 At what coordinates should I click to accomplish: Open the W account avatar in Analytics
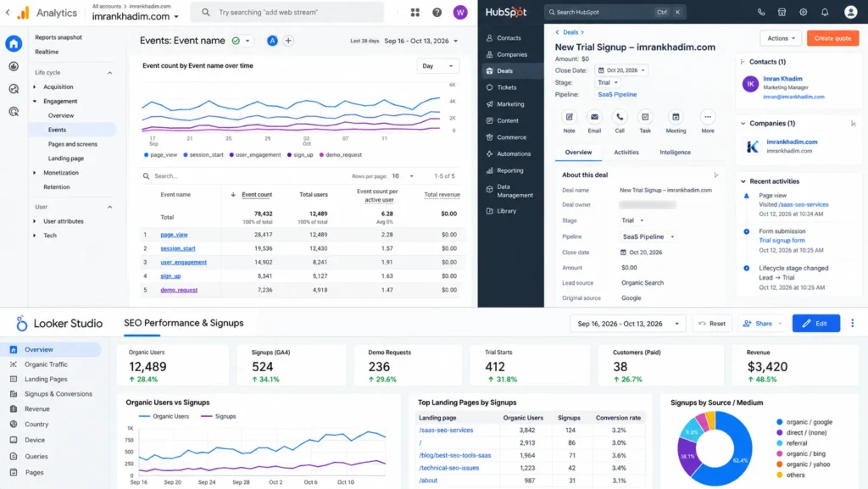coord(460,12)
